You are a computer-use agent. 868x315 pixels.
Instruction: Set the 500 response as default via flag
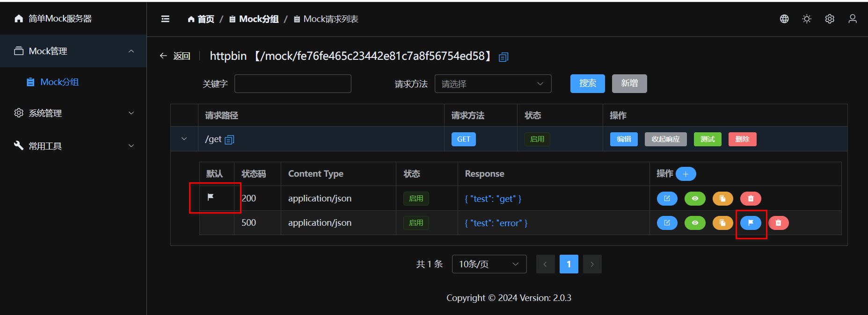(x=751, y=223)
